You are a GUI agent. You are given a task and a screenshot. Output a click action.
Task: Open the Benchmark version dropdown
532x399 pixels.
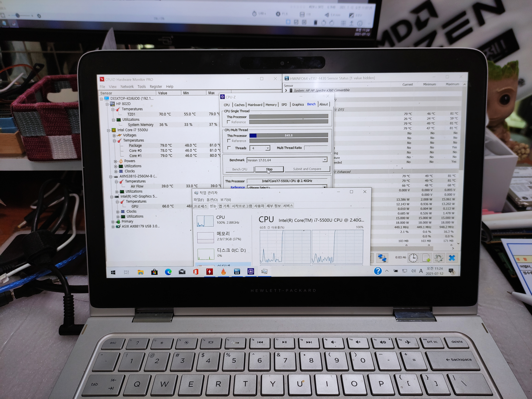325,160
